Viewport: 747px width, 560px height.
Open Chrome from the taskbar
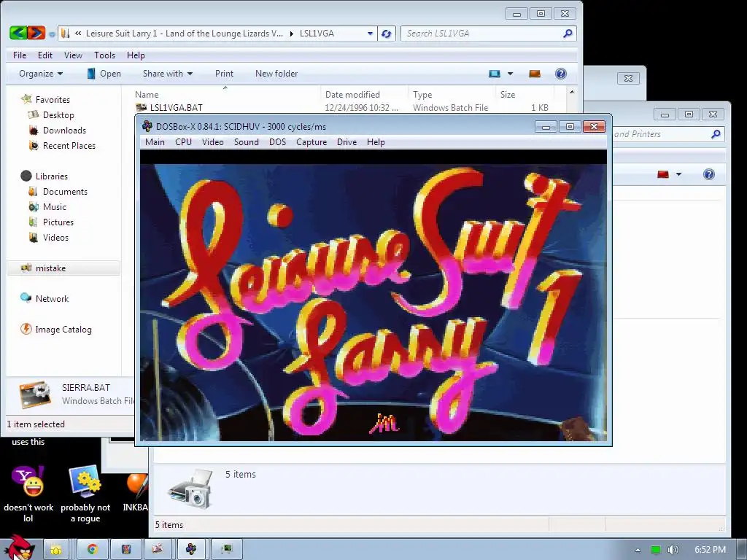[x=92, y=549]
